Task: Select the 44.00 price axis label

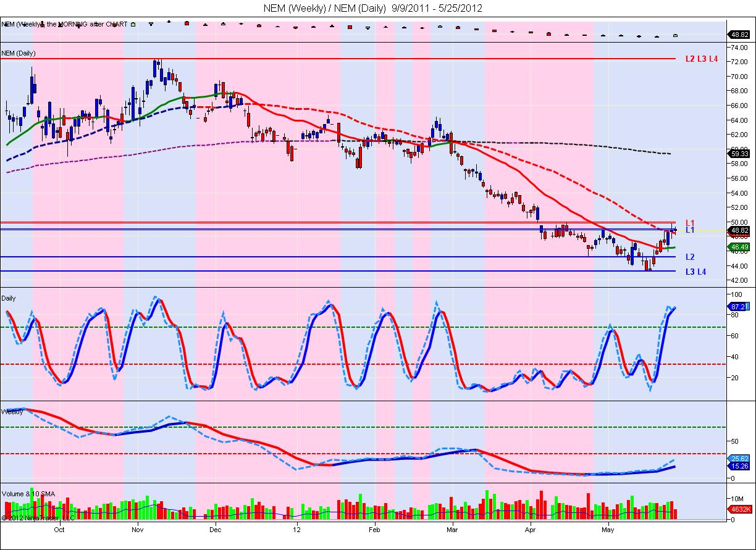Action: click(739, 266)
